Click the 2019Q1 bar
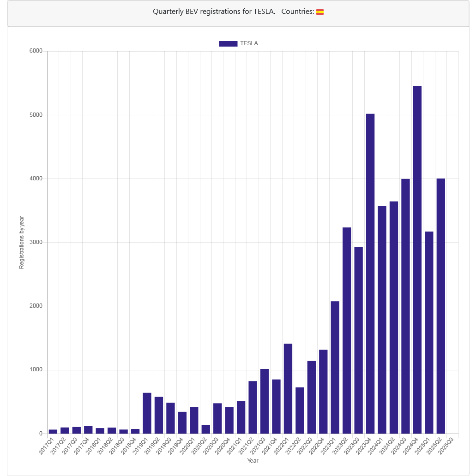Image resolution: width=476 pixels, height=476 pixels. [x=147, y=413]
